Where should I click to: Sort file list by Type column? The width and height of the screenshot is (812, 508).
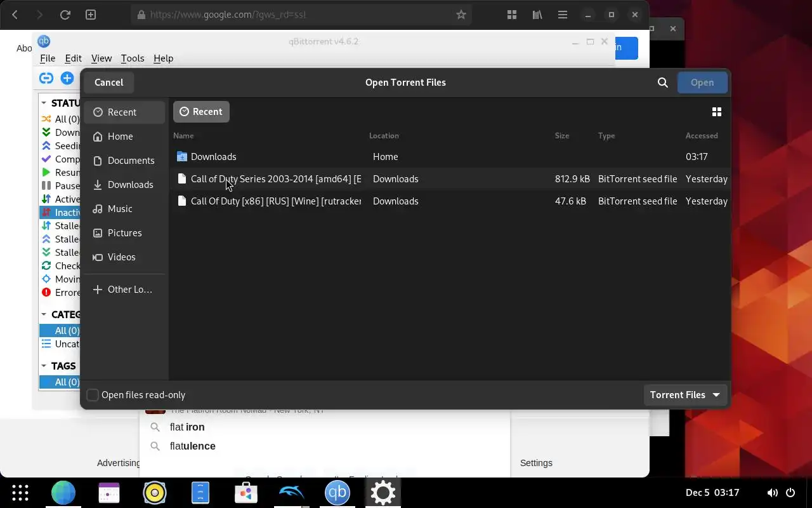pos(606,136)
